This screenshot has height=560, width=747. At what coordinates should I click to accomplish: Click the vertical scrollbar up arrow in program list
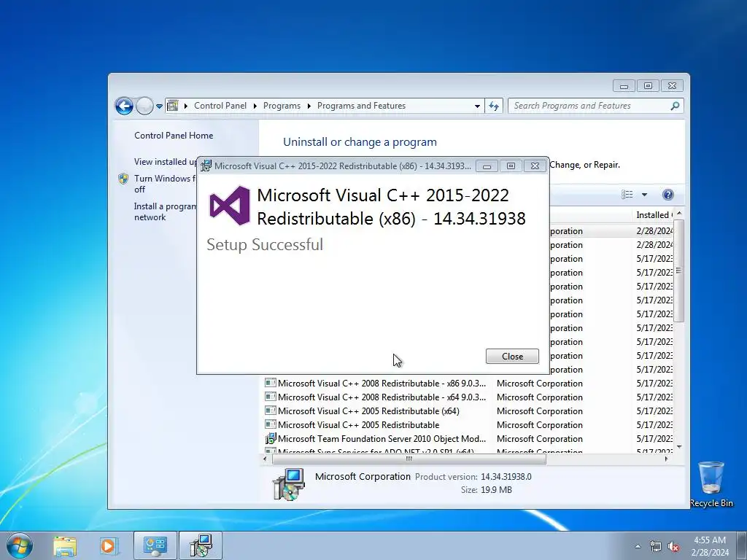tap(679, 214)
